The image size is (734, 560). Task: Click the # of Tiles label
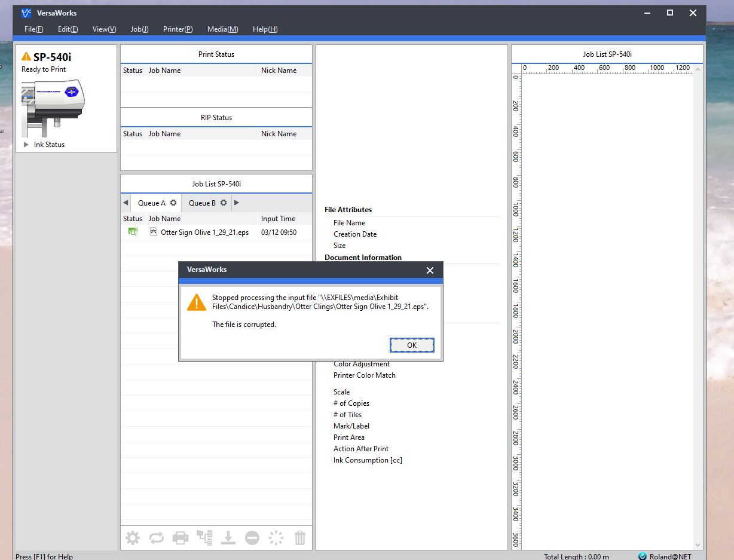pyautogui.click(x=347, y=415)
